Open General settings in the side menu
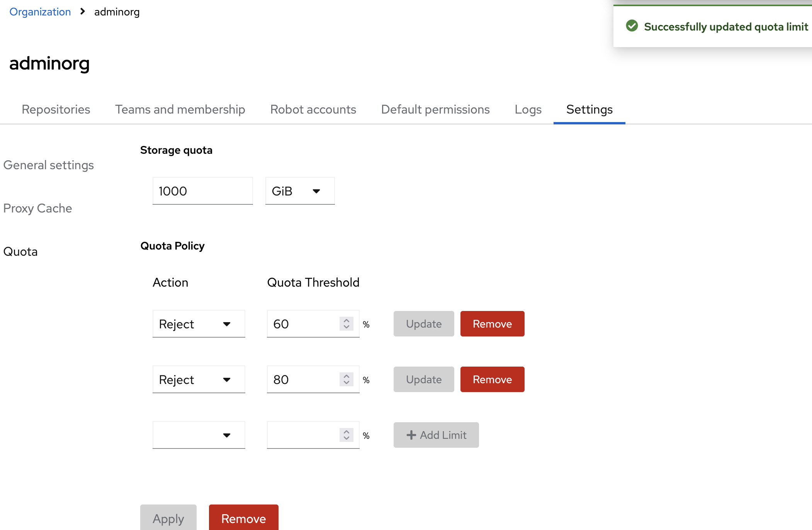Screen dimensions: 812x530 [48, 165]
